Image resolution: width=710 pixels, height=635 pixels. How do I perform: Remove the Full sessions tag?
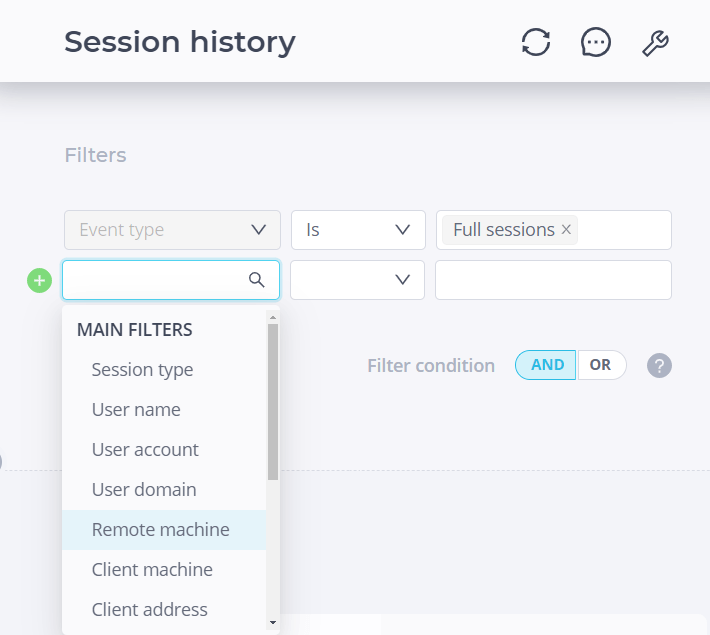(566, 230)
